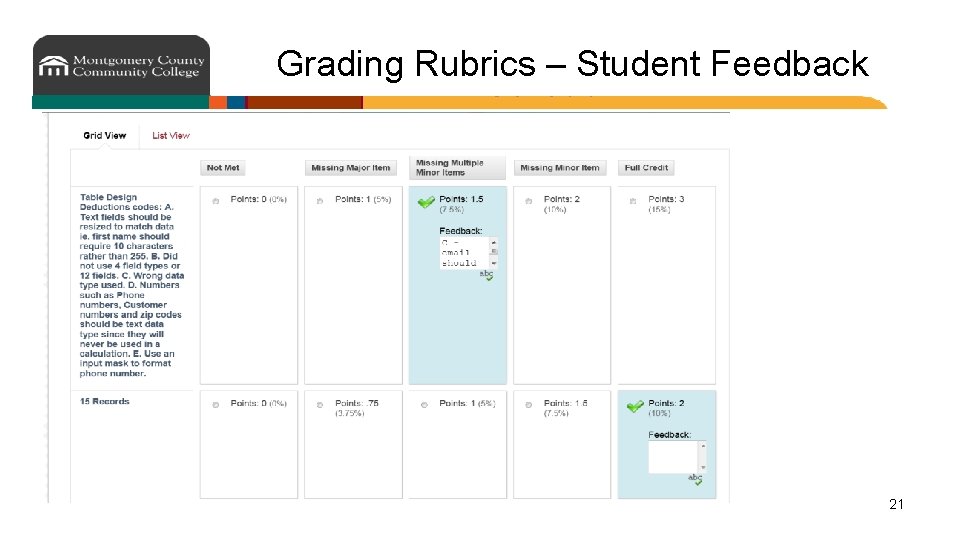Click the Full Credit column header
This screenshot has height=540, width=960.
646,168
